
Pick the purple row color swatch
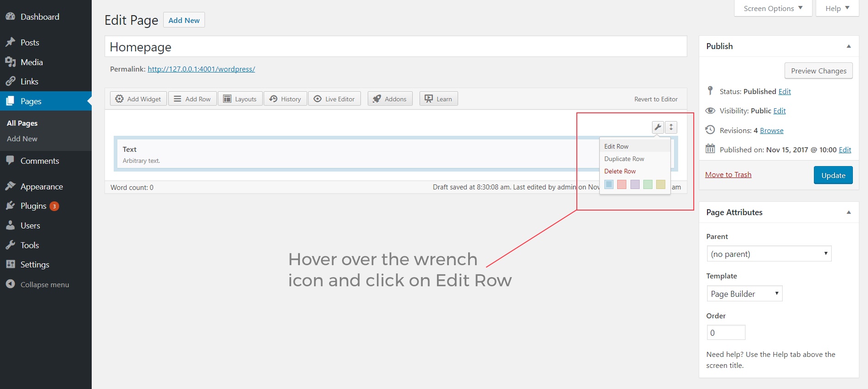(x=635, y=184)
